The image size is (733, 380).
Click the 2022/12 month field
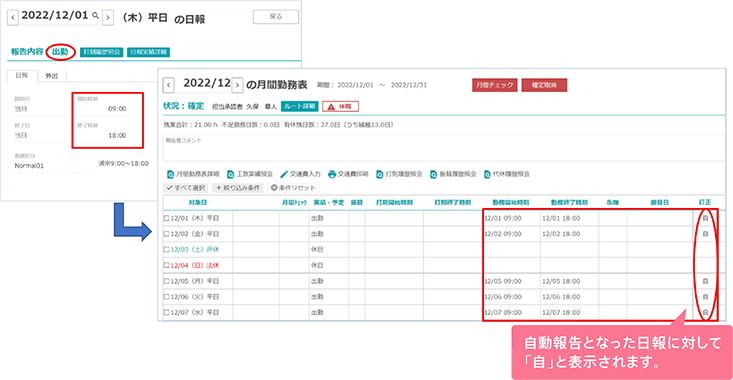pos(207,83)
